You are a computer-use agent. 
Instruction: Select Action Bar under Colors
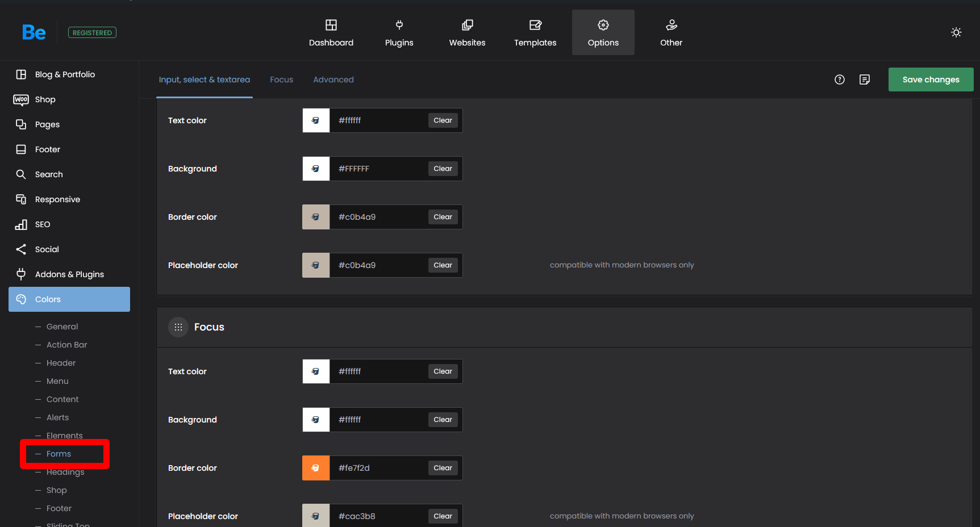pos(66,345)
